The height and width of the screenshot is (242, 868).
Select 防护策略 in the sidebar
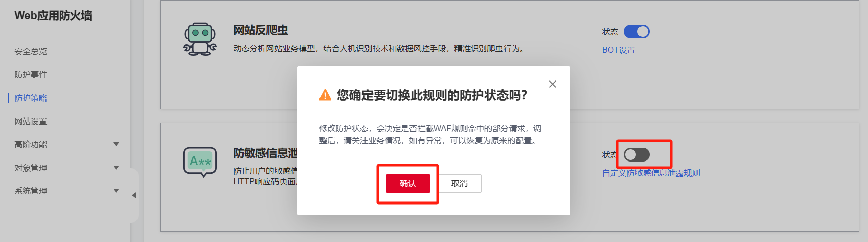click(x=30, y=98)
